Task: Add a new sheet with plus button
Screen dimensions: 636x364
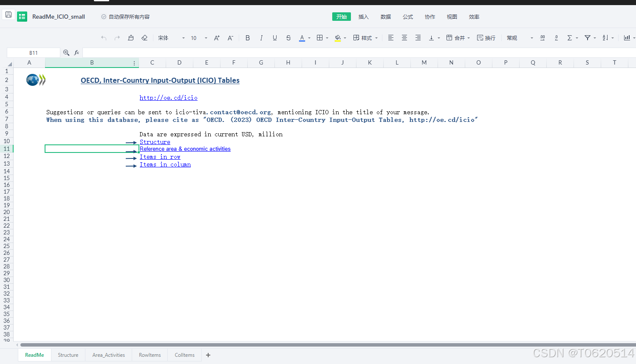Action: point(208,355)
